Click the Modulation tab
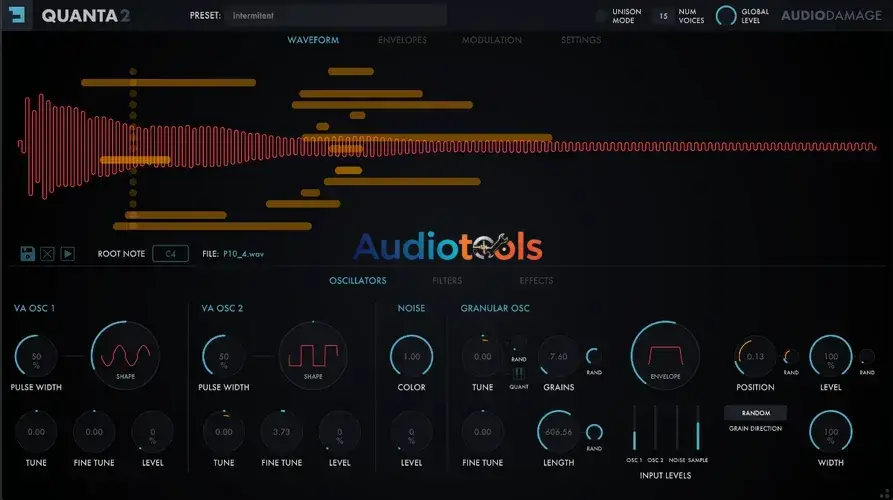The width and height of the screenshot is (893, 500). tap(491, 40)
